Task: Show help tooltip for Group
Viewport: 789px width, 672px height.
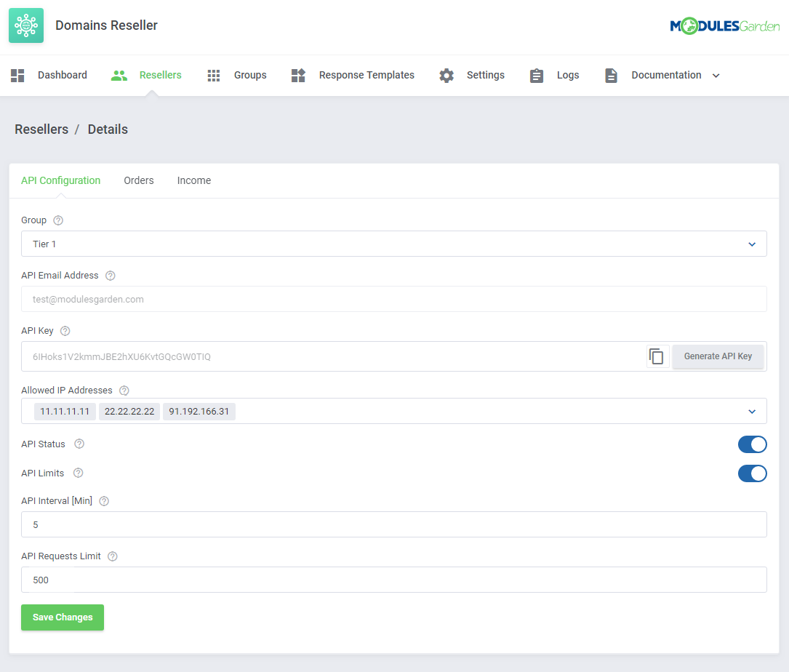Action: tap(58, 220)
